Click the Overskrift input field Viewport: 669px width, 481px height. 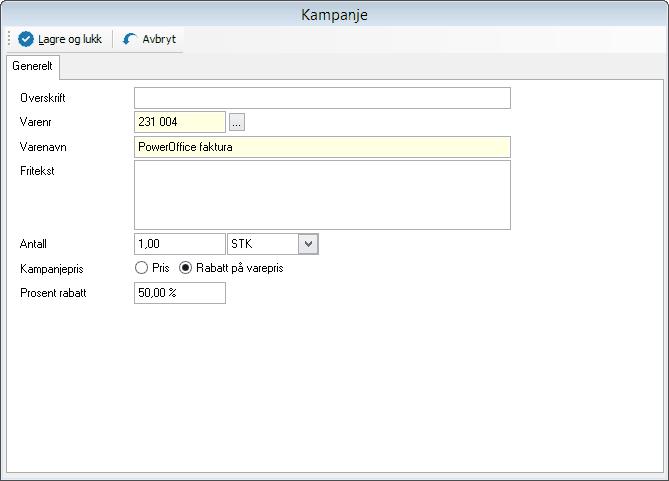(322, 98)
